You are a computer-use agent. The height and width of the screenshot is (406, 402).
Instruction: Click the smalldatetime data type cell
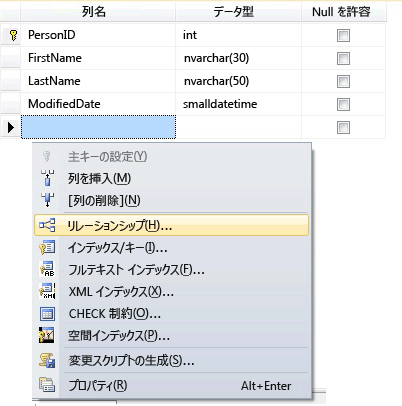238,104
